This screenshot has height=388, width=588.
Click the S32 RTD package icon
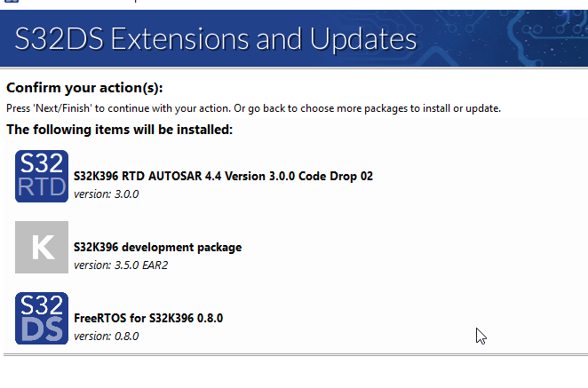pyautogui.click(x=42, y=176)
